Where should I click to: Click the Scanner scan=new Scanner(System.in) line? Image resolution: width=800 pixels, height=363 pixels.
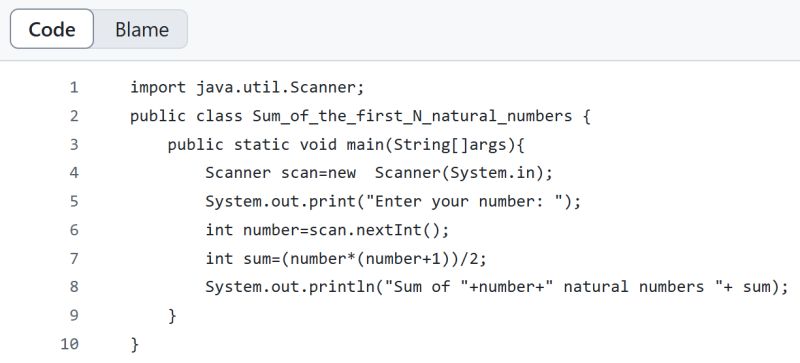pyautogui.click(x=379, y=174)
